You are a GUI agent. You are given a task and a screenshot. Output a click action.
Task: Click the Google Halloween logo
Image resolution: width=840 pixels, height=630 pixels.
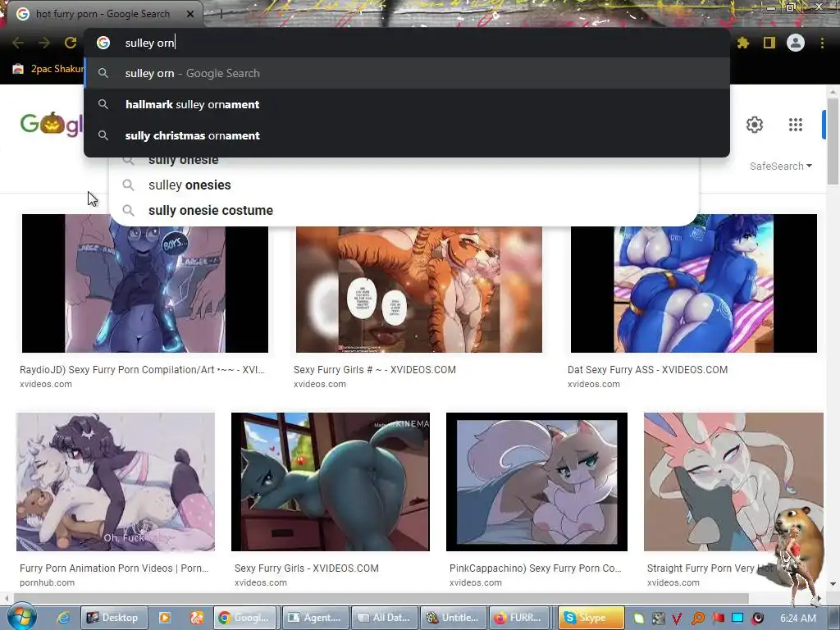(52, 124)
